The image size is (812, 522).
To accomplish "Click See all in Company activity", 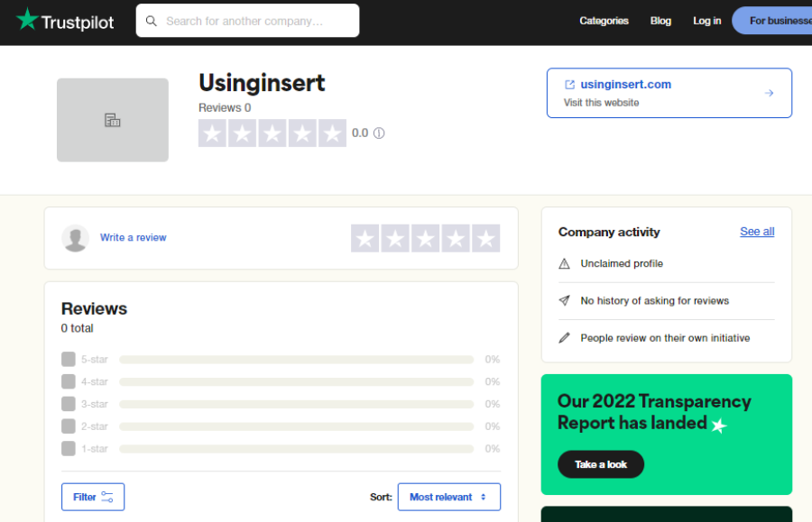I will (757, 232).
